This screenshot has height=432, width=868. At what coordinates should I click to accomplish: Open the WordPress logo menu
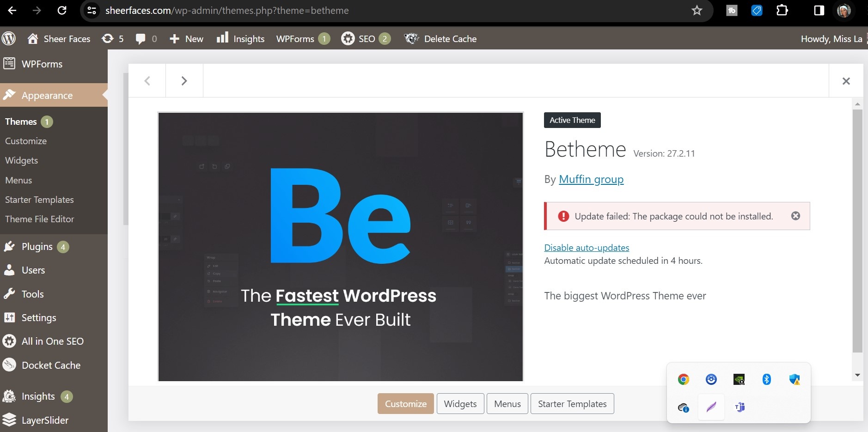8,38
